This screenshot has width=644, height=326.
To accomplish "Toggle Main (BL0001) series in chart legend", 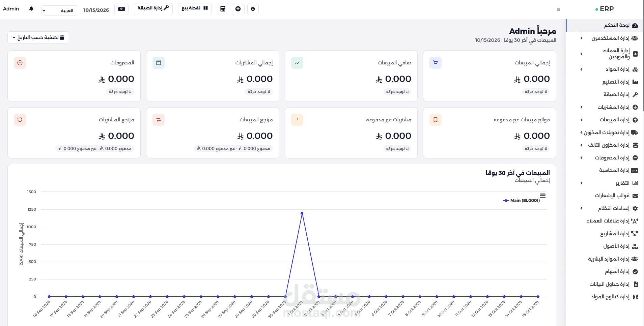I will tap(522, 201).
